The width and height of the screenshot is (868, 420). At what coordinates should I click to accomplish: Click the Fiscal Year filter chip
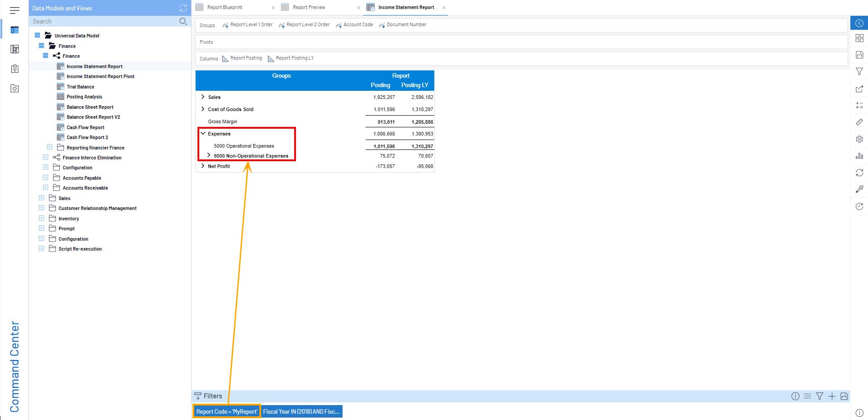301,411
